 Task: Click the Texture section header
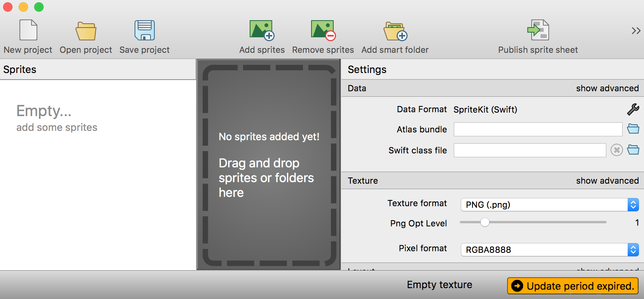pos(492,181)
